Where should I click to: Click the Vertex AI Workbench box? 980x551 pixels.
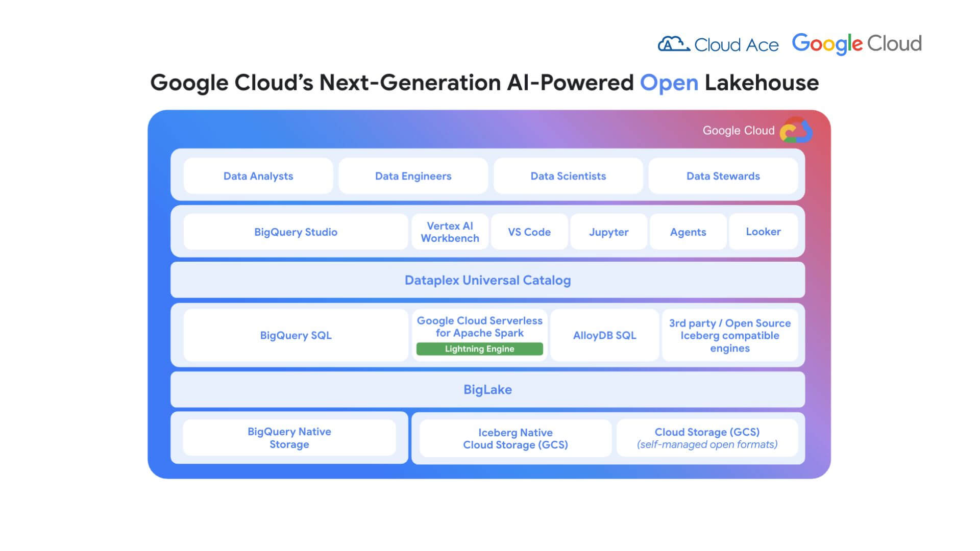pos(450,232)
